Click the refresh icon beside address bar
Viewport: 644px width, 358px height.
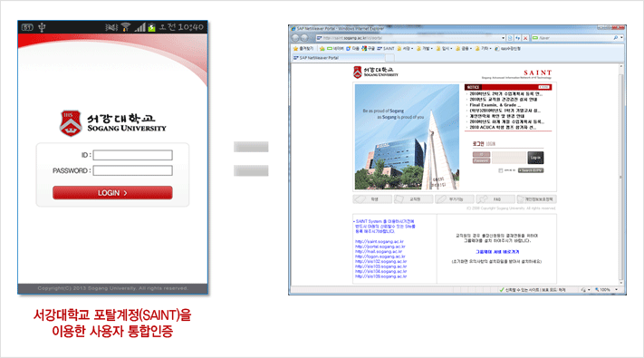(517, 38)
